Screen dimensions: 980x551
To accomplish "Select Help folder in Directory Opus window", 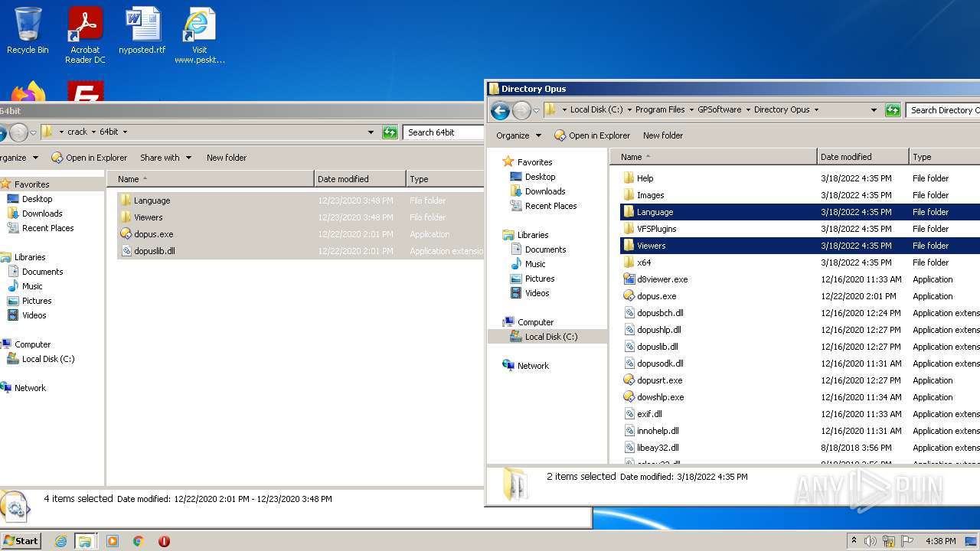I will click(645, 178).
